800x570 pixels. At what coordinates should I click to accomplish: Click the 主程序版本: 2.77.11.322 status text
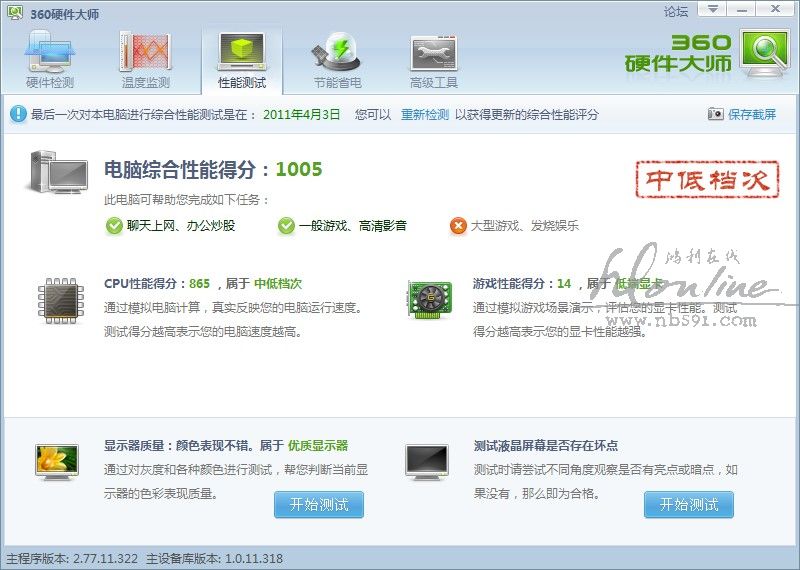tap(72, 559)
